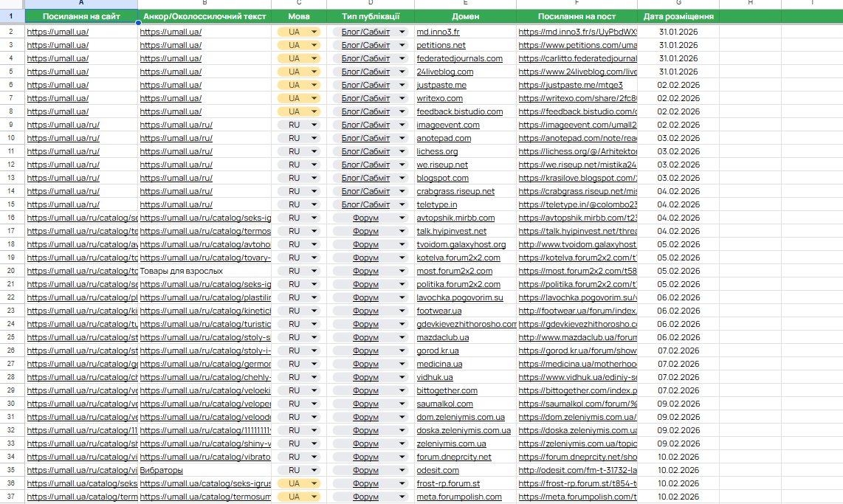843x504 pixels.
Task: Select the Домен header cell
Action: pyautogui.click(x=465, y=16)
